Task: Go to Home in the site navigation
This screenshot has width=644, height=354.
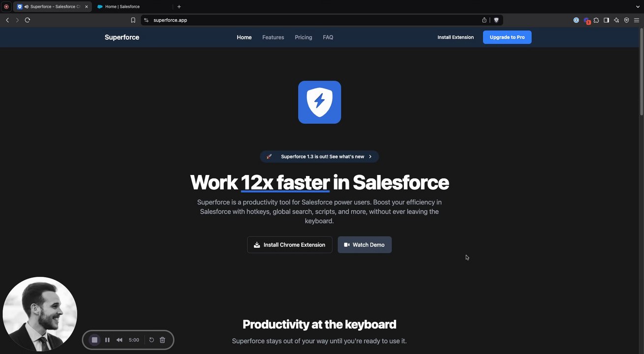Action: point(244,37)
